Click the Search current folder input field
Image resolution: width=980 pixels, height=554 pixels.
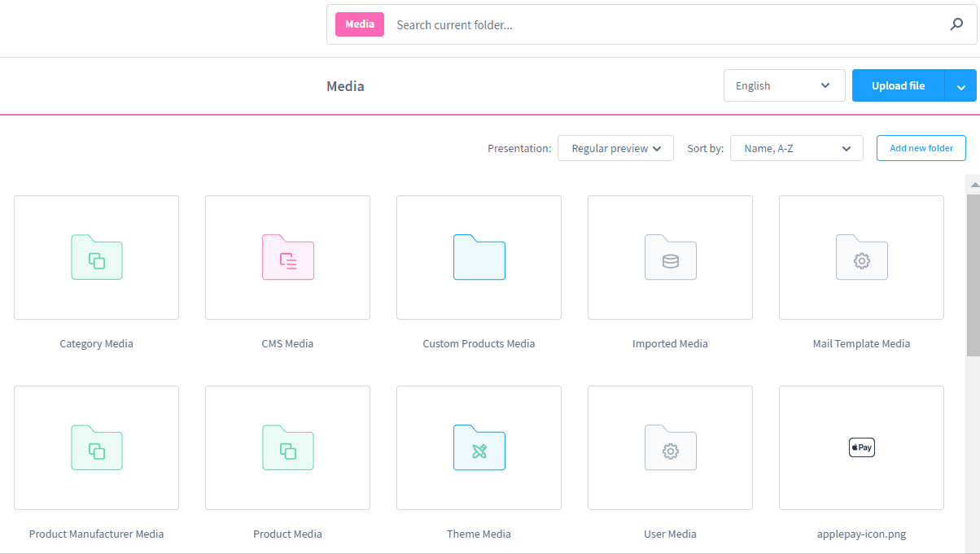570,24
